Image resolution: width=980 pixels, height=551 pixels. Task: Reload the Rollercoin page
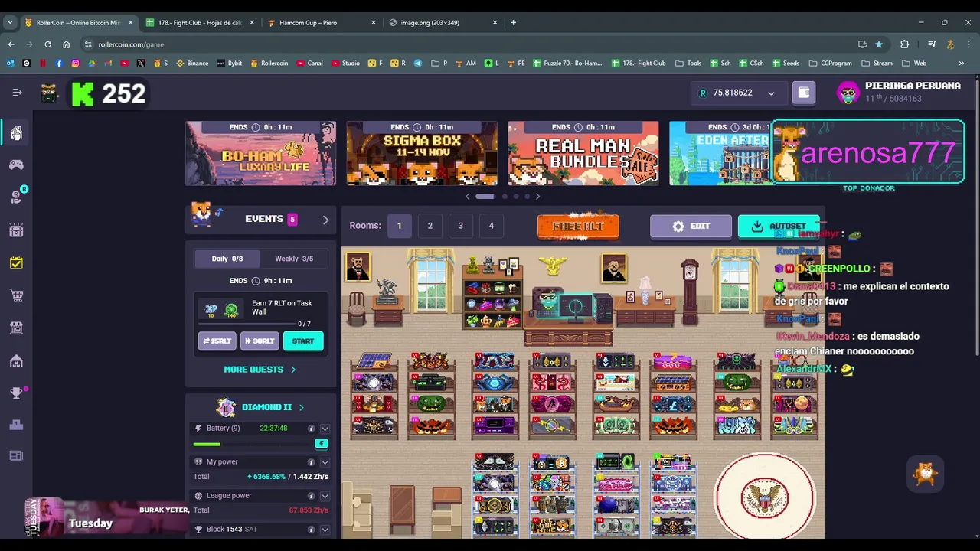47,44
